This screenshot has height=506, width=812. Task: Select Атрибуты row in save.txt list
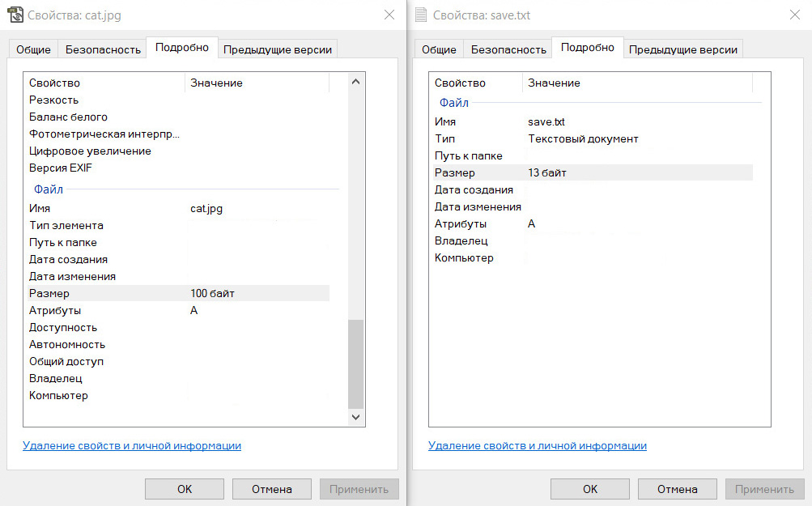click(x=593, y=223)
